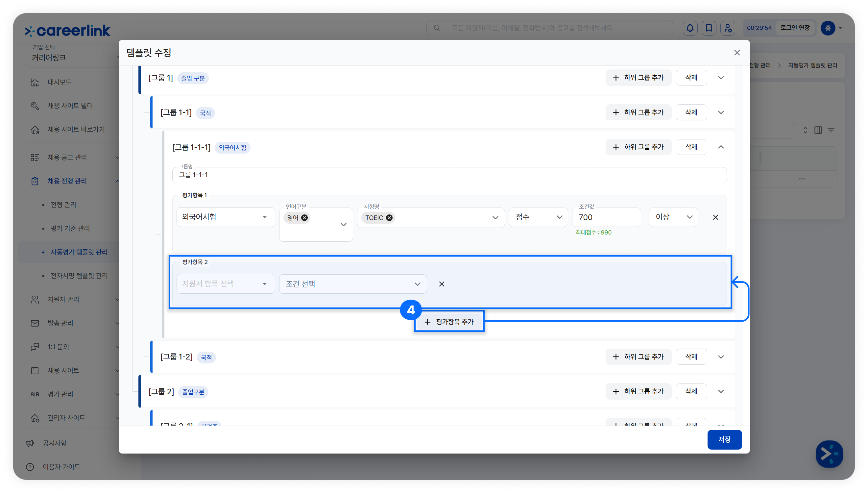
Task: Add sub-group to 그룹 1-2
Action: pos(638,357)
